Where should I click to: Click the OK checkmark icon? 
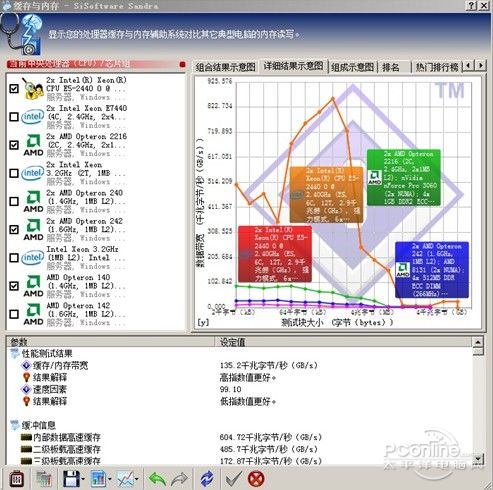[x=233, y=479]
